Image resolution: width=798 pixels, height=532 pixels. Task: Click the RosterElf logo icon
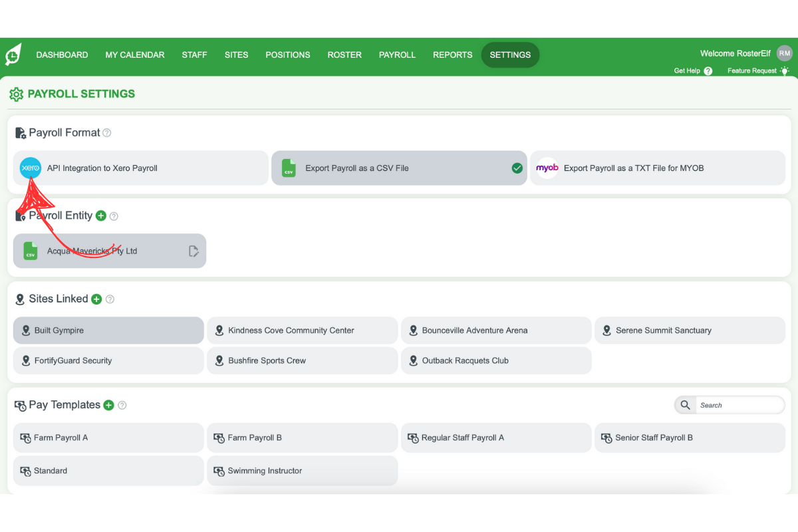pos(13,55)
